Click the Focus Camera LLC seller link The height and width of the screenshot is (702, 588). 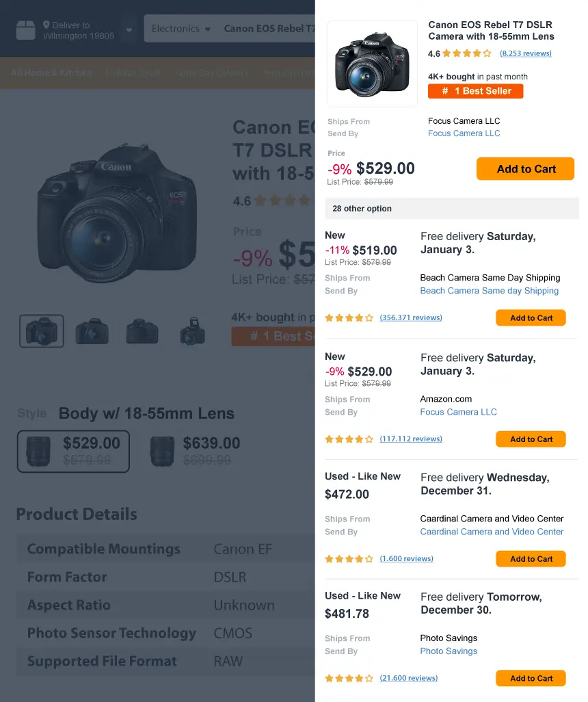464,133
